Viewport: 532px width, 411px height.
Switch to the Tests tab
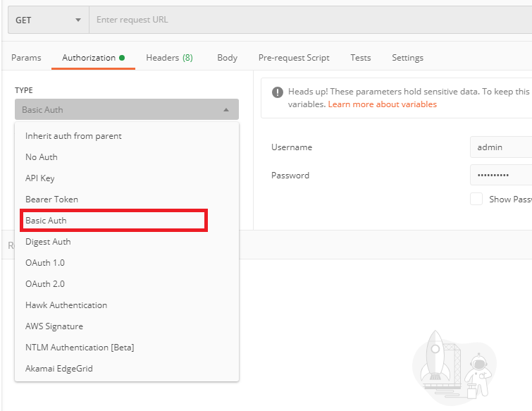[x=361, y=58]
